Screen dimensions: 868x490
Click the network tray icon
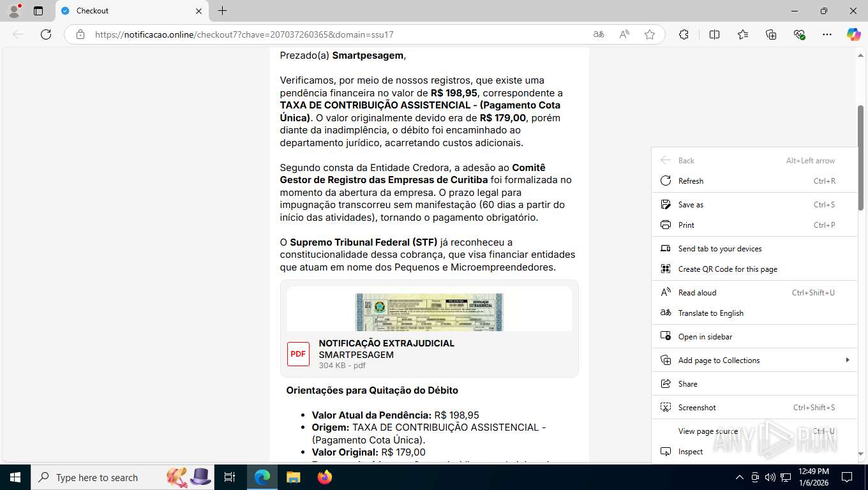click(x=786, y=477)
